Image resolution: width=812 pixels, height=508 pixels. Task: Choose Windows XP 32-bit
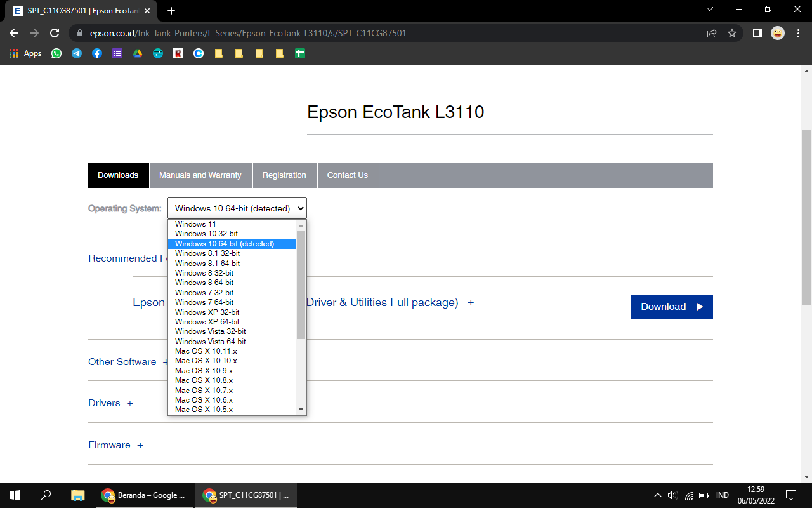(232, 312)
